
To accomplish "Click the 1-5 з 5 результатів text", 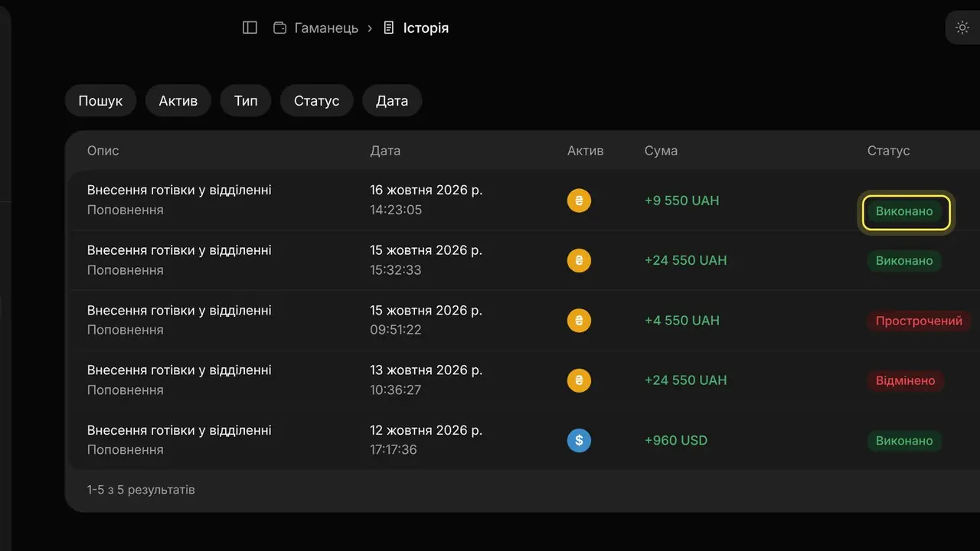I will [x=141, y=490].
